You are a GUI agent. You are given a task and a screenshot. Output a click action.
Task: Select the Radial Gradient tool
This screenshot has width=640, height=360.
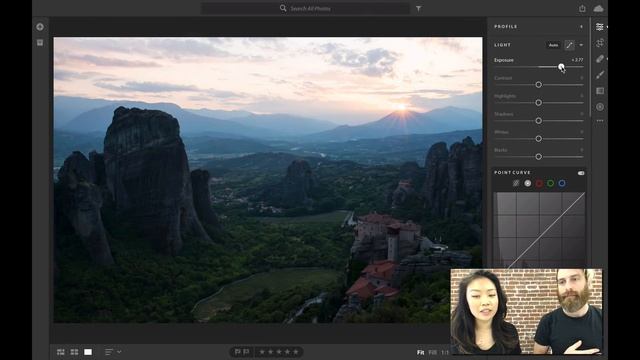coord(600,107)
